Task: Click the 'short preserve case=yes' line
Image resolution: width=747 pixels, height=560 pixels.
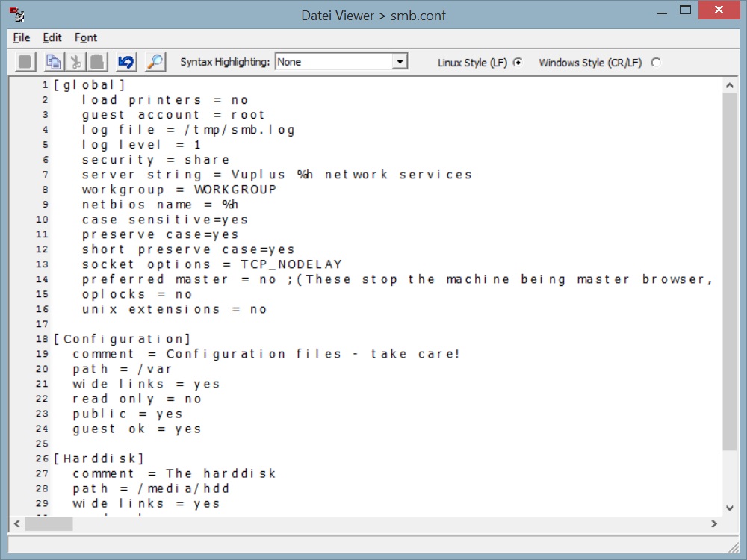Action: [x=188, y=249]
